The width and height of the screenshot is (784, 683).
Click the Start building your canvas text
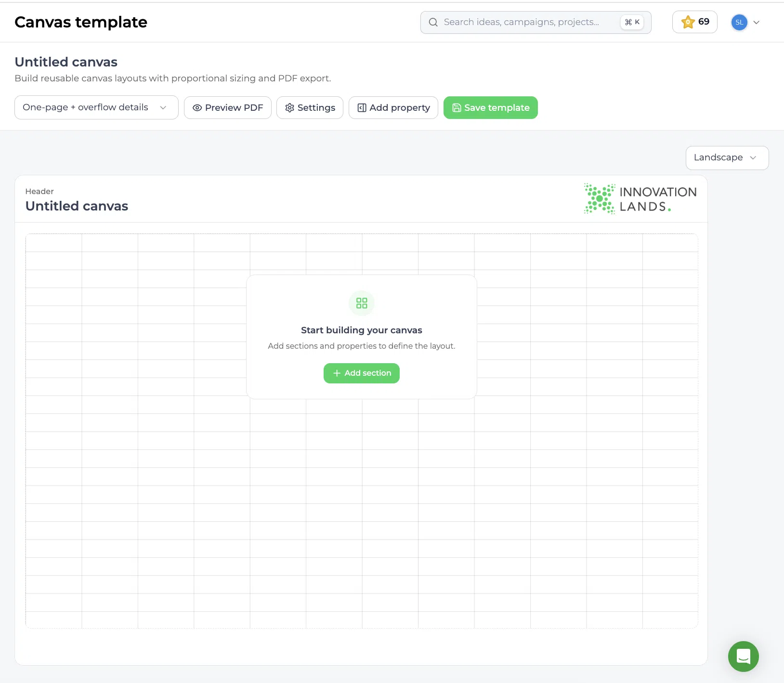[362, 330]
